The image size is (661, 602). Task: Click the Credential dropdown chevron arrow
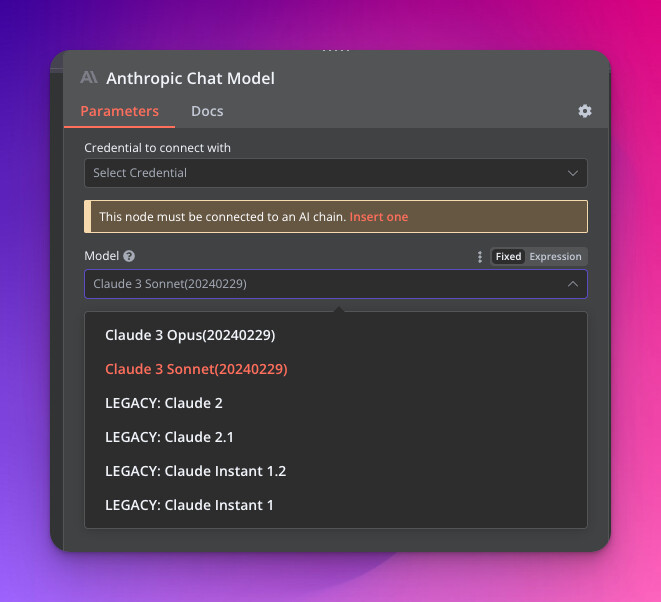click(x=572, y=173)
